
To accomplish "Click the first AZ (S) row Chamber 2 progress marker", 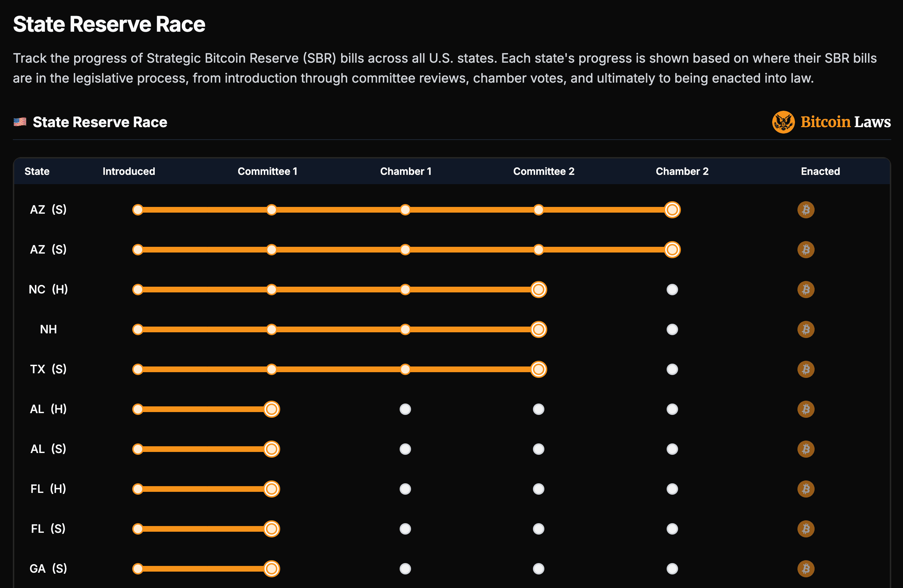I will (x=672, y=210).
